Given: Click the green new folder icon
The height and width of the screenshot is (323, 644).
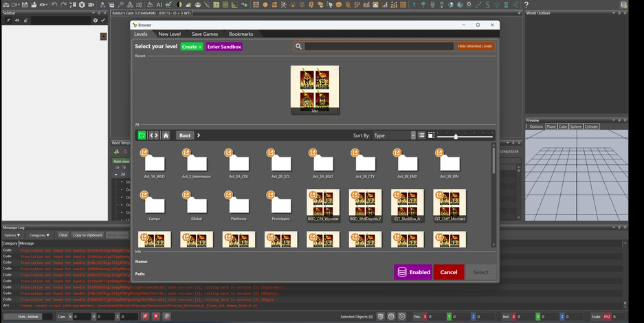Looking at the screenshot, I should [142, 135].
